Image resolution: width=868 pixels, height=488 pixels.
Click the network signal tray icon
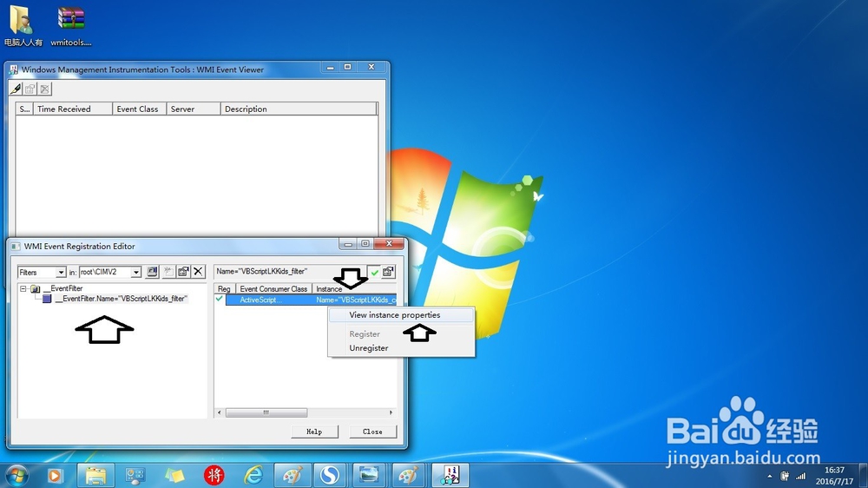click(x=800, y=476)
